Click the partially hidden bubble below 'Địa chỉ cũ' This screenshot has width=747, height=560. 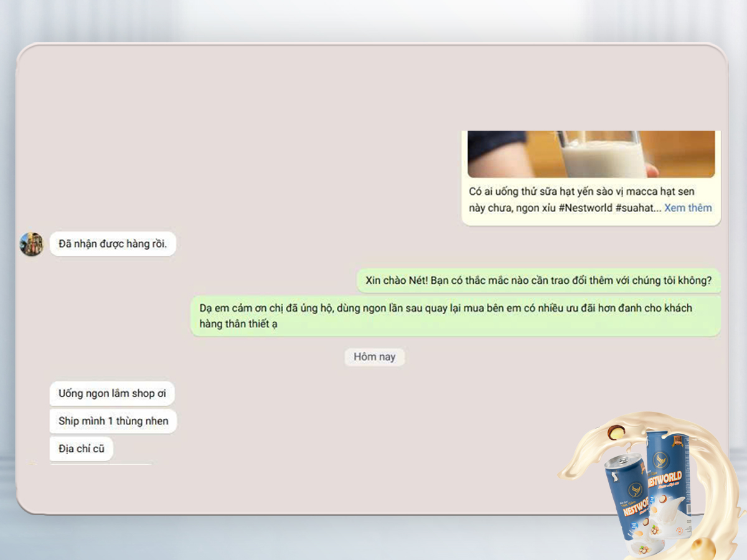coord(100,463)
